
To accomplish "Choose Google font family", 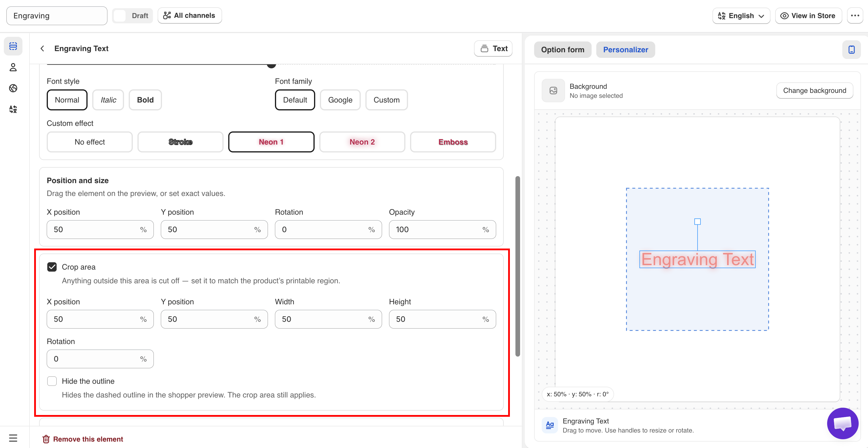I will pos(340,100).
